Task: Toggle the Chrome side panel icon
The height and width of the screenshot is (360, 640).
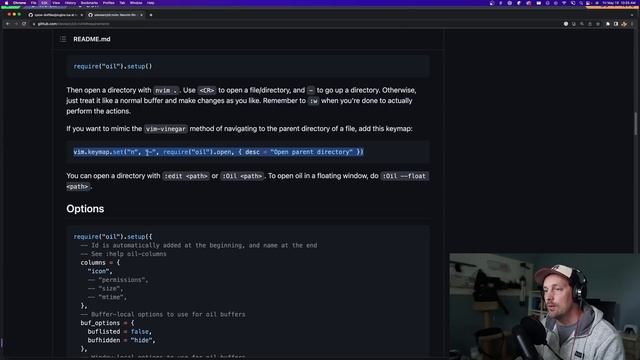Action: [616, 24]
